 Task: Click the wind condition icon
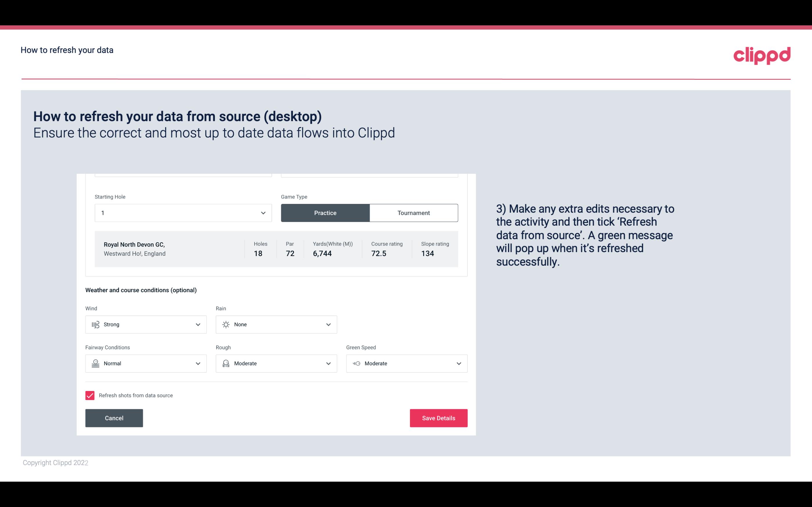(95, 324)
